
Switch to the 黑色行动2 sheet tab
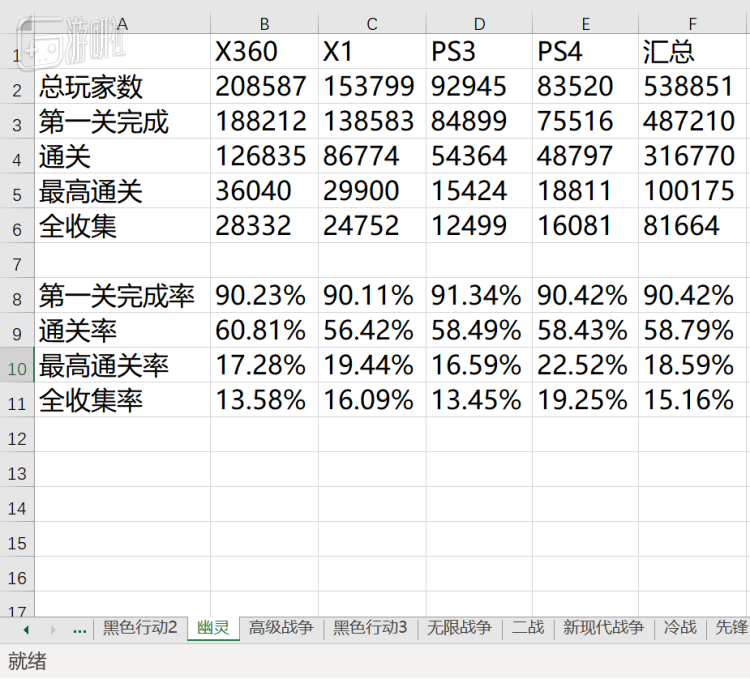click(x=140, y=627)
